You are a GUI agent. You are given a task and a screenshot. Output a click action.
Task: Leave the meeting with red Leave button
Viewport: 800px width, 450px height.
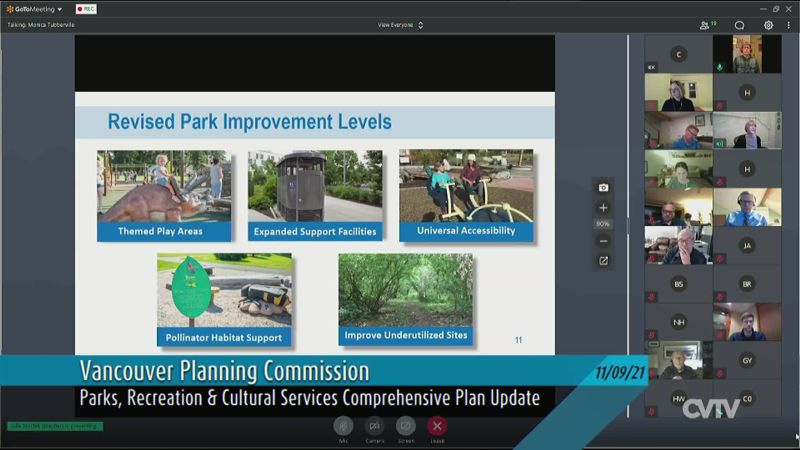[437, 426]
